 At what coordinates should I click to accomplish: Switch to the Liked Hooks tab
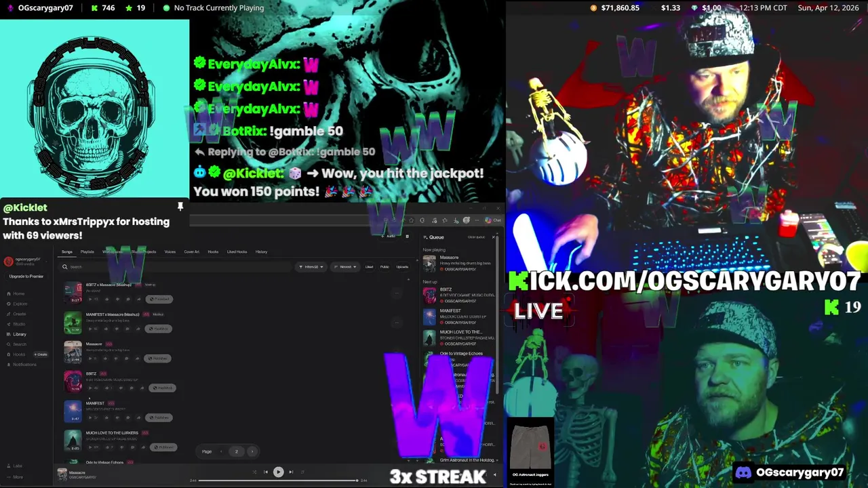tap(237, 251)
